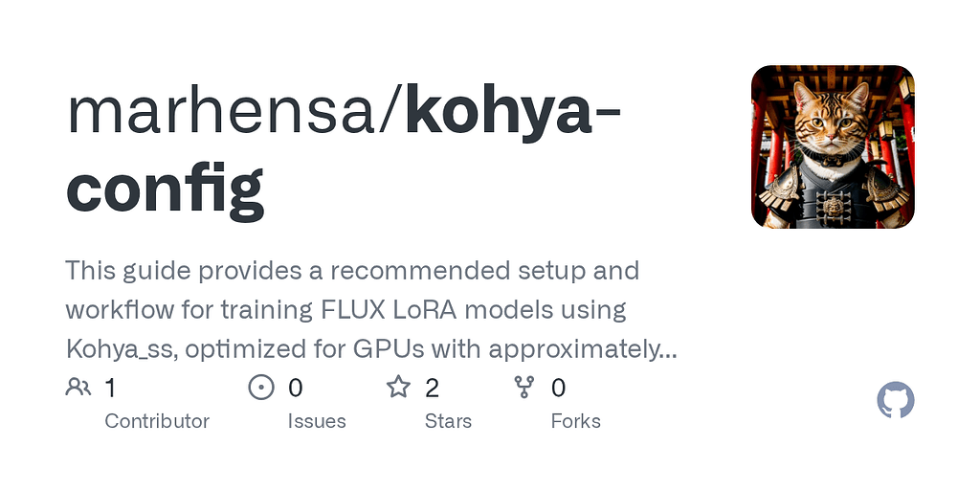This screenshot has width=980, height=490.
Task: Open the "Issues" label
Action: [x=317, y=421]
